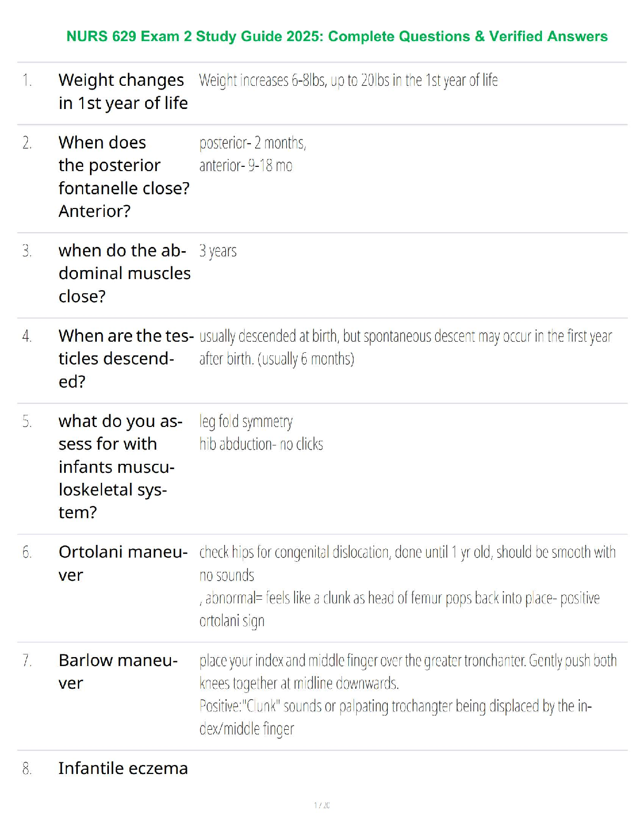Click the answer about weight increases 6-8lbs
This screenshot has height=834, width=644.
[x=348, y=80]
